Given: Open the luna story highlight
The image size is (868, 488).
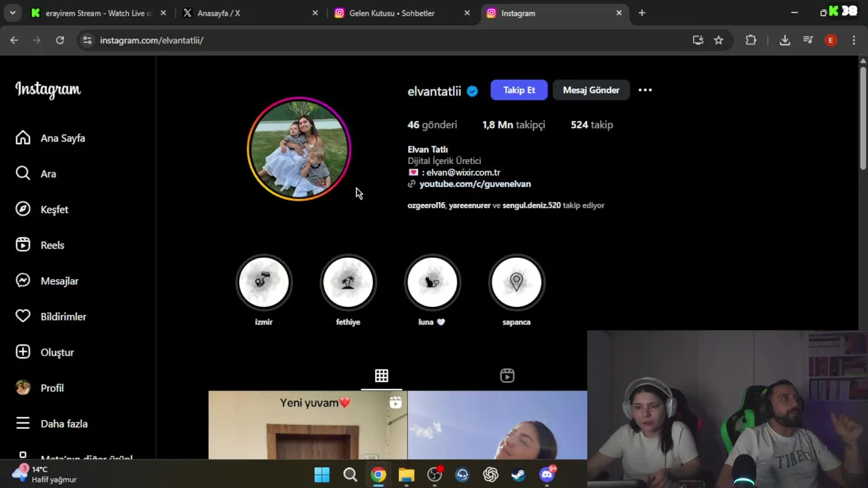Looking at the screenshot, I should (432, 282).
